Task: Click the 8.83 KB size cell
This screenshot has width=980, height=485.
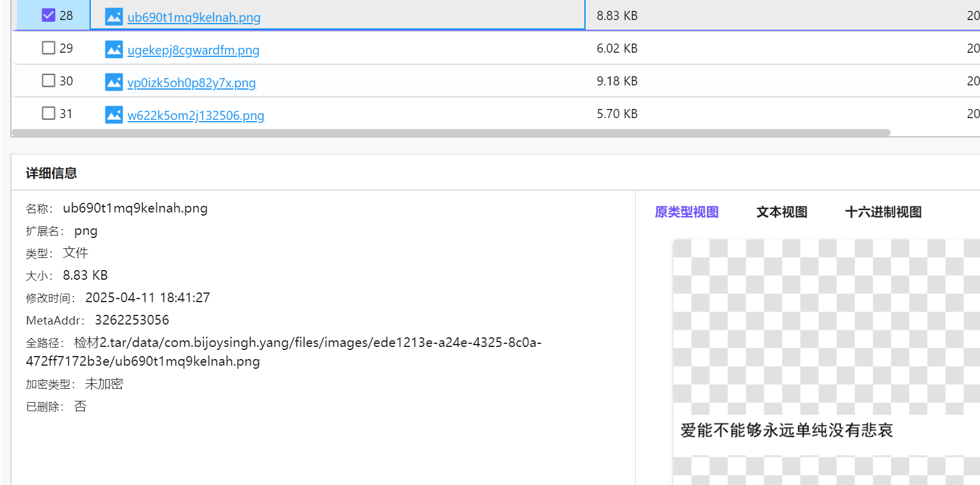Action: (617, 16)
